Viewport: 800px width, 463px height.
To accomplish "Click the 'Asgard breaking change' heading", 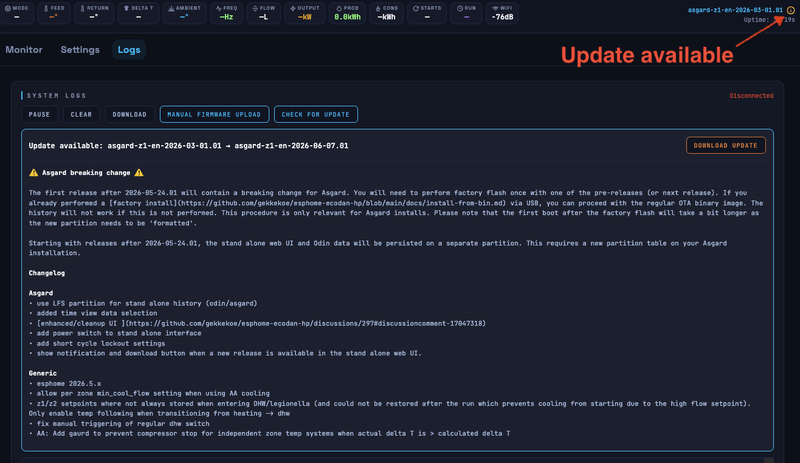I will [86, 173].
